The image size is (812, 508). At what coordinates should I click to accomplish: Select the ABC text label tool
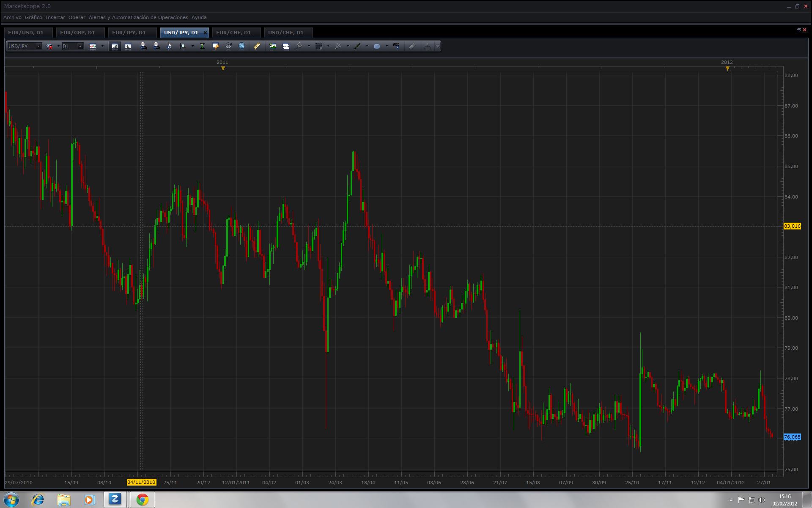pyautogui.click(x=396, y=46)
